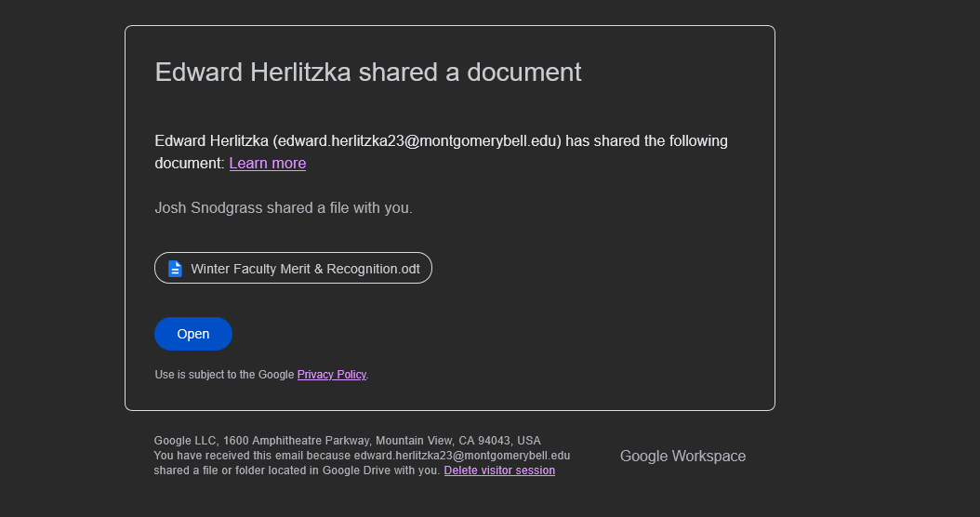Click 'Josh Snodgrass shared a file with you' text
Viewport: 980px width, 517px height.
[x=283, y=208]
